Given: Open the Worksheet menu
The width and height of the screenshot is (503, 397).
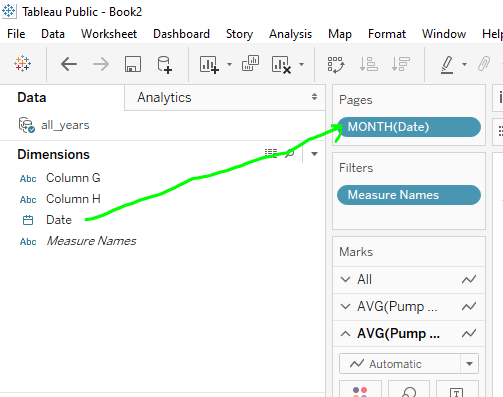Looking at the screenshot, I should point(109,34).
